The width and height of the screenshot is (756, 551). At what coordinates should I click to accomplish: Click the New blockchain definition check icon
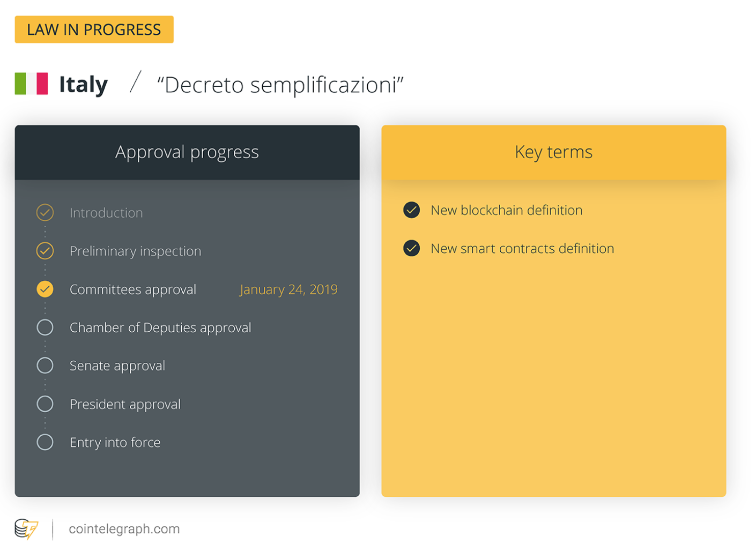point(412,210)
